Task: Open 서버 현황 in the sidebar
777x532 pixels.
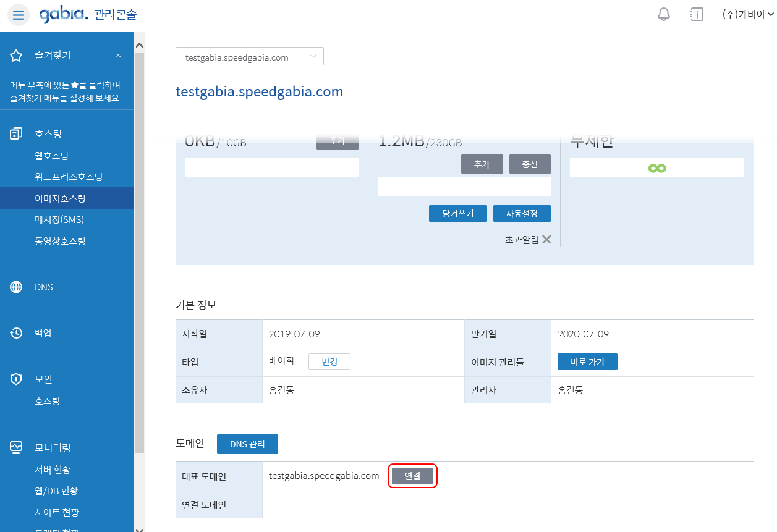Action: [x=53, y=470]
